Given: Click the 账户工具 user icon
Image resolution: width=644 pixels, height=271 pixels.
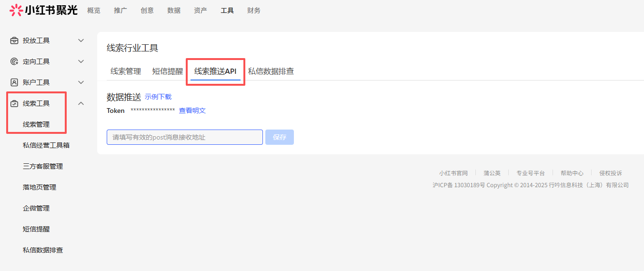Looking at the screenshot, I should (14, 82).
